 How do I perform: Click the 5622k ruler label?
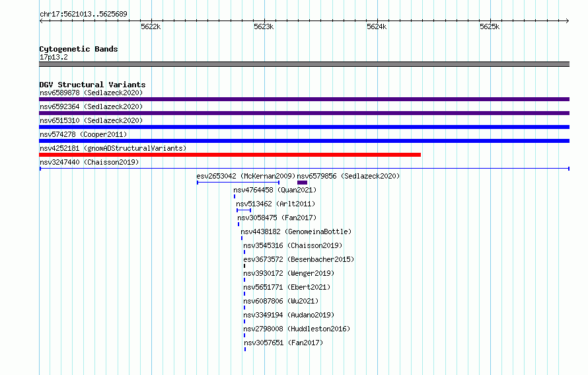point(151,26)
